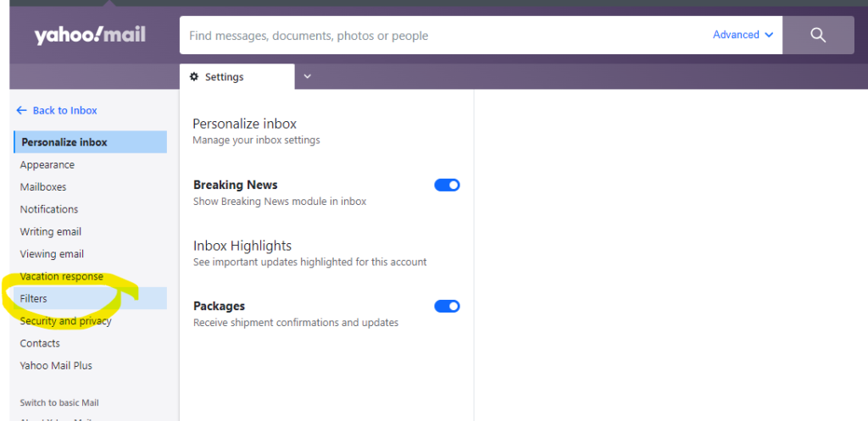Select the Settings tab
868x421 pixels.
pos(237,77)
